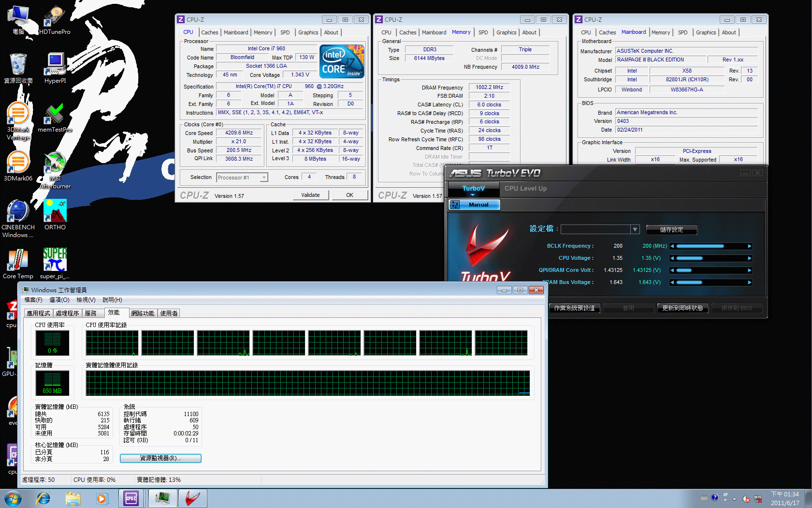Switch to 使用者 tab in Task Manager
Viewport: 812px width, 508px height.
tap(169, 314)
